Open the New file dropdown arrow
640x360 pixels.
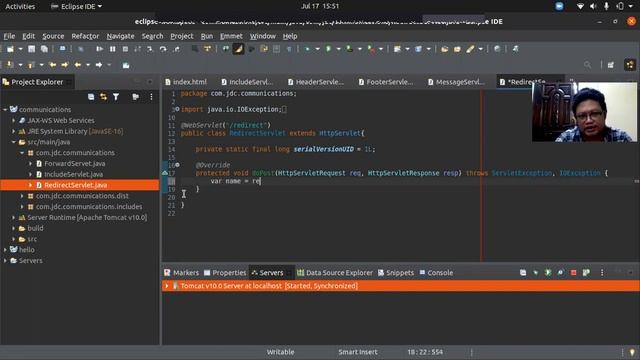click(x=20, y=49)
